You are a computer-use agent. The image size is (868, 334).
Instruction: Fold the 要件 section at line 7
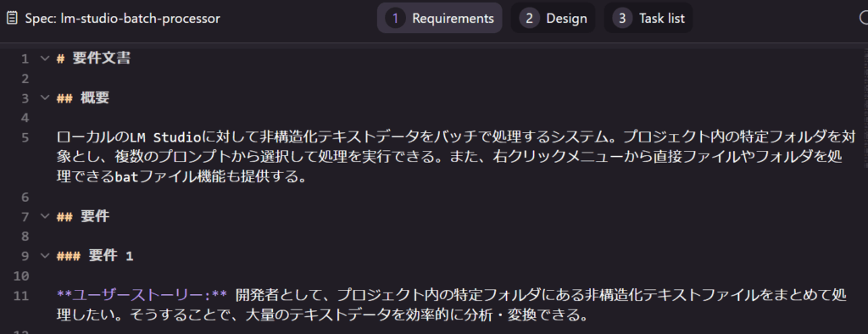(45, 216)
